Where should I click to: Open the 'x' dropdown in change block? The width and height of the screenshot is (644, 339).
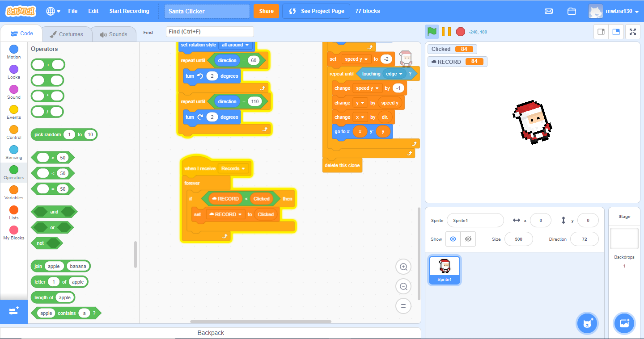360,117
